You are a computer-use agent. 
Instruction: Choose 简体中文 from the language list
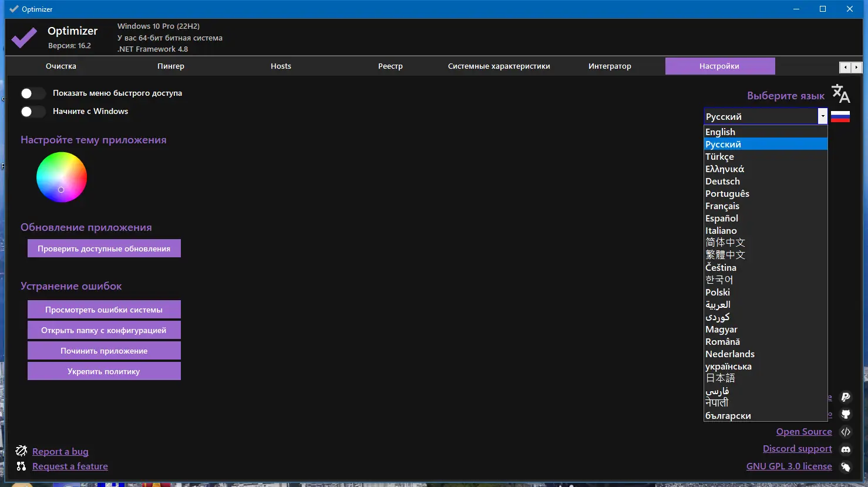[766, 243]
